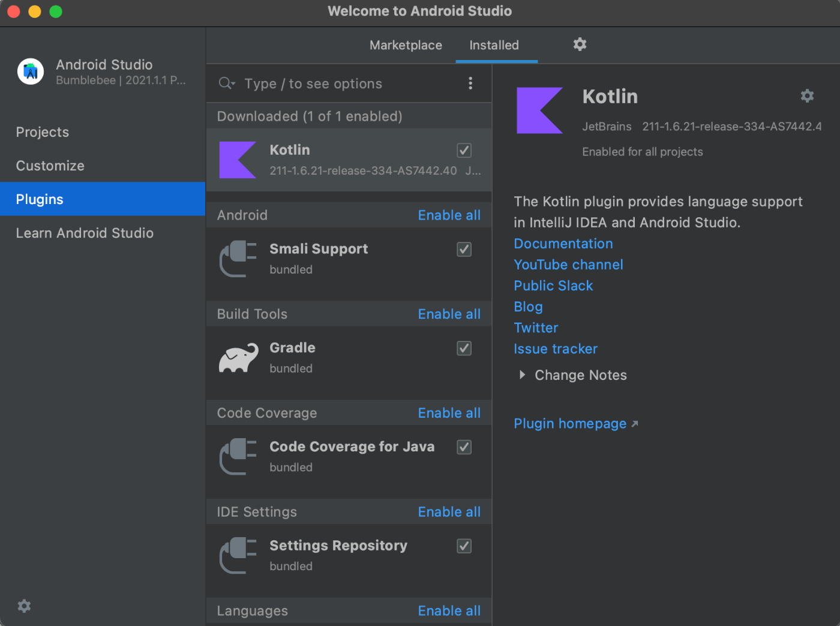Image resolution: width=840 pixels, height=626 pixels.
Task: Toggle the Kotlin plugin checkbox
Action: (464, 150)
